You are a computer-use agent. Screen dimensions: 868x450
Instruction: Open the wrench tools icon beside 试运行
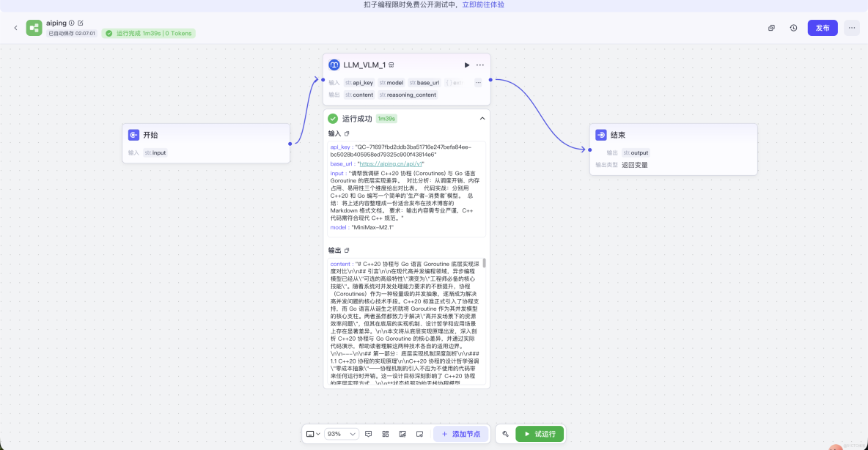click(504, 433)
